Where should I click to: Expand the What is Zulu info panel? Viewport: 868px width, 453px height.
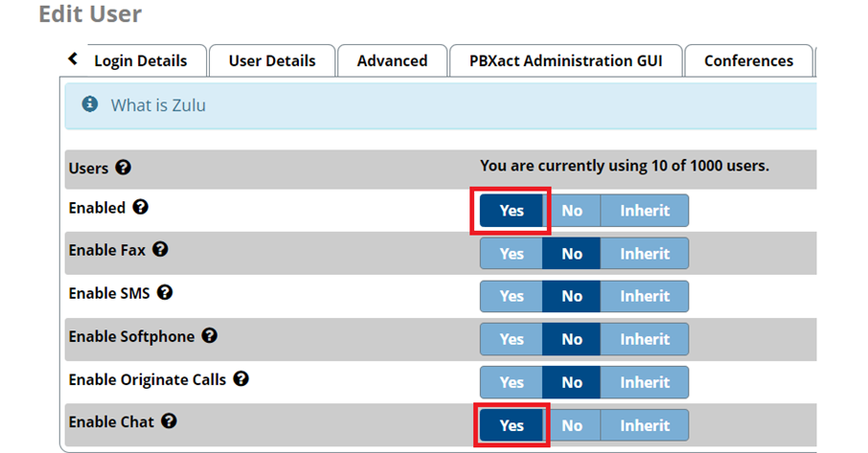pos(158,105)
